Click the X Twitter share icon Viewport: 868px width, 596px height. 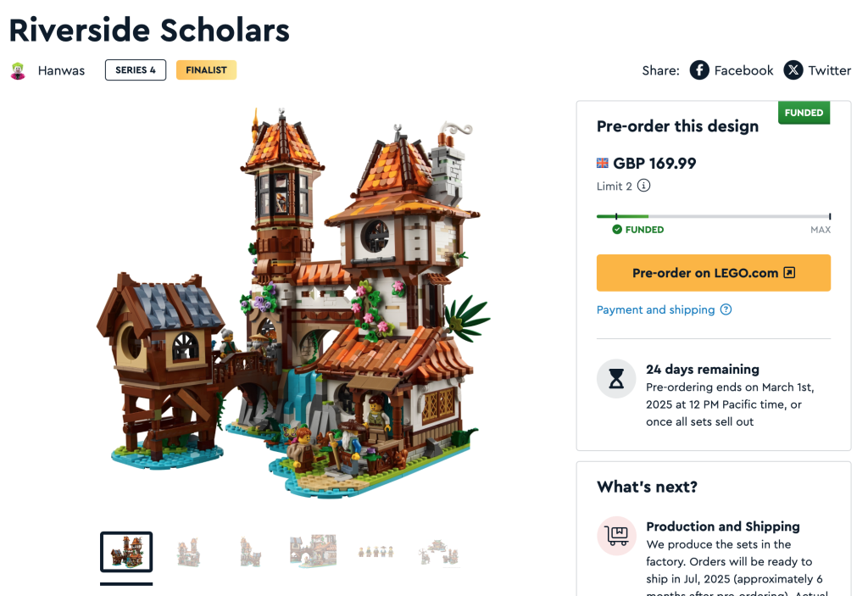click(x=793, y=70)
